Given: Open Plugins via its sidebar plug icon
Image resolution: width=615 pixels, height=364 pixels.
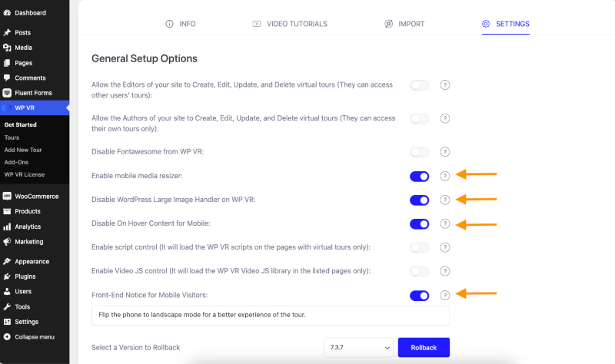Looking at the screenshot, I should click(7, 276).
